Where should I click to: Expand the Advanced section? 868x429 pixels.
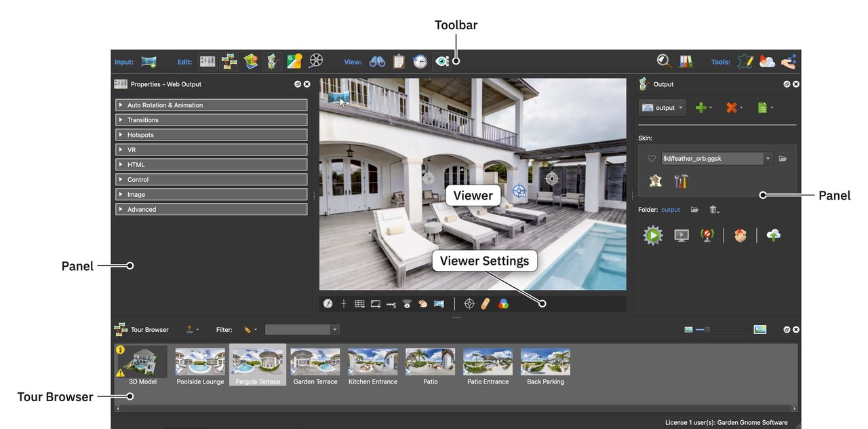click(x=212, y=210)
